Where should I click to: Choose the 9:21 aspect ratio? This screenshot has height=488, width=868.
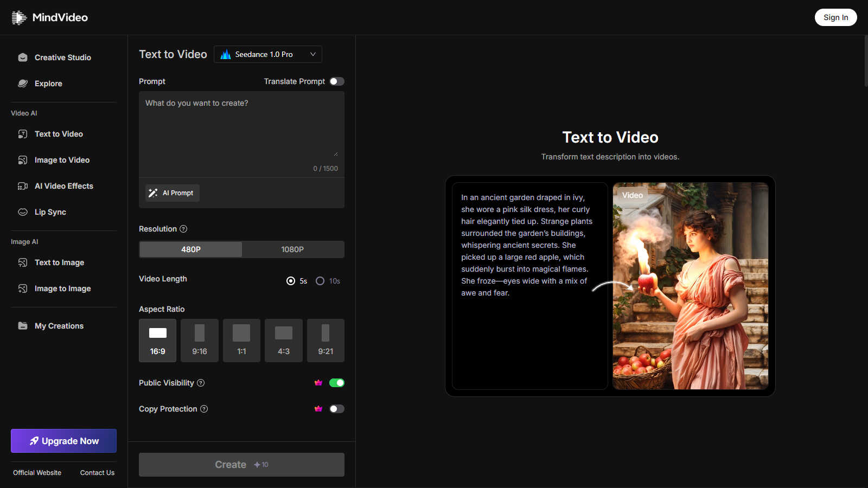[325, 341]
